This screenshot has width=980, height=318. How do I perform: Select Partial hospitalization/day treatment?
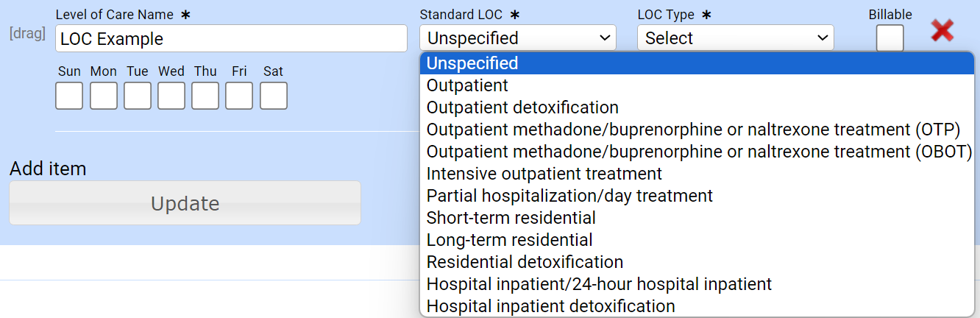click(x=569, y=196)
